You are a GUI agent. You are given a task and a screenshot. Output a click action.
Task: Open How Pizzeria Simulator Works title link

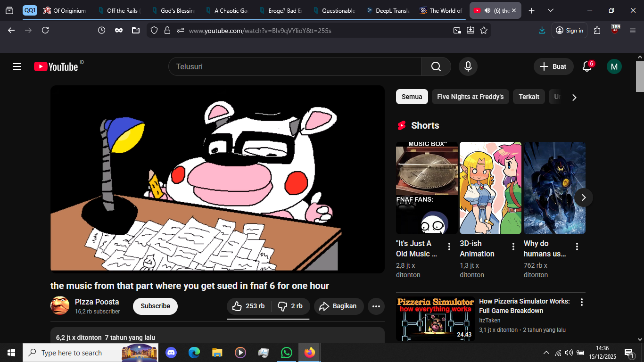[524, 306]
